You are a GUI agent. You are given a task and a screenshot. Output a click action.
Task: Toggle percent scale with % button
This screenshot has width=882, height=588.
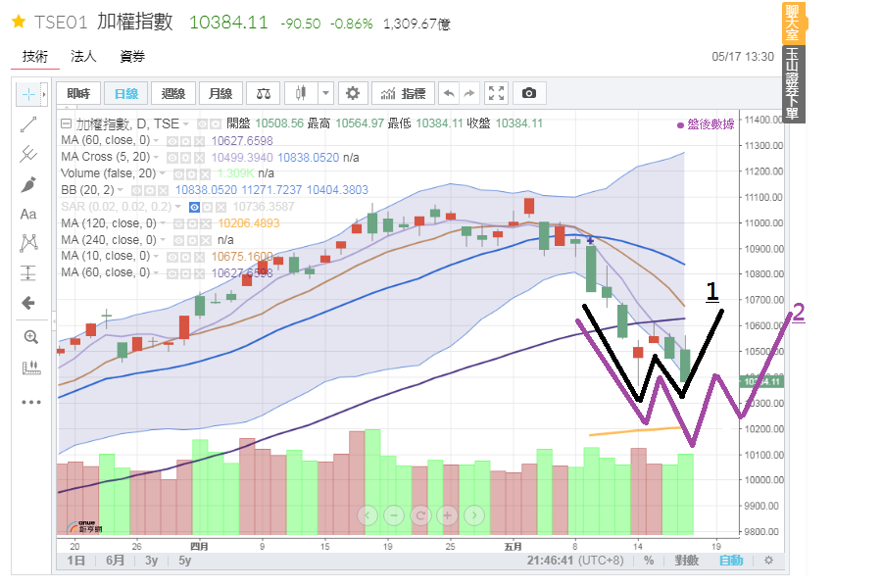649,561
